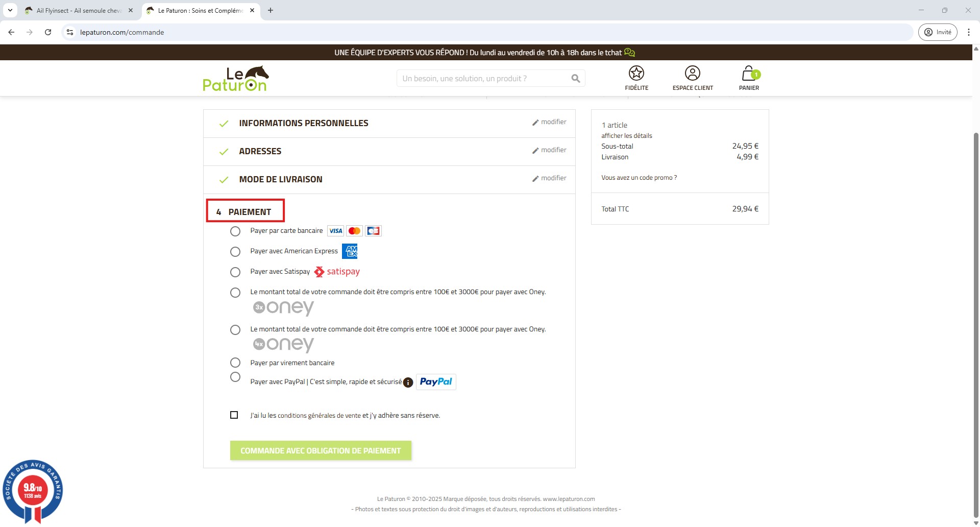Open the Fidélité star icon

click(x=636, y=74)
